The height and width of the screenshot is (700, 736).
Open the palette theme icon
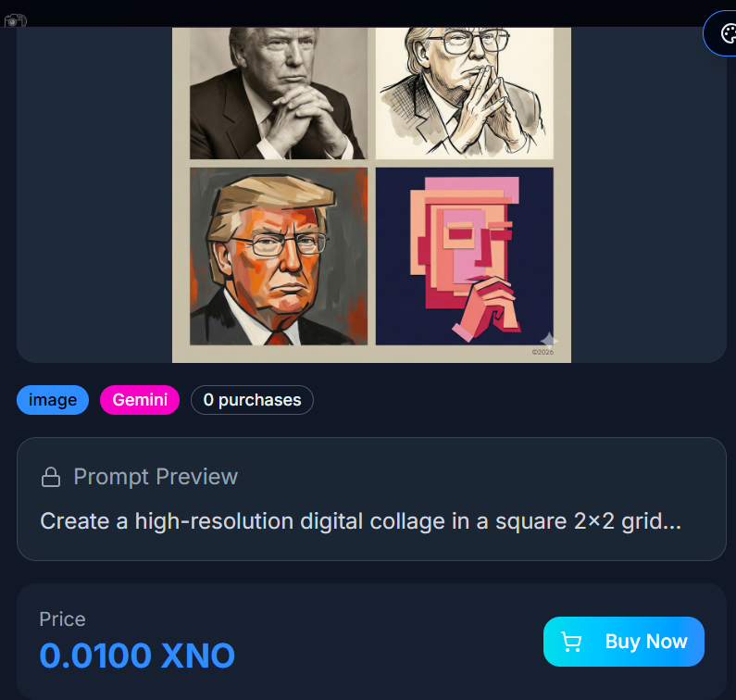click(728, 34)
